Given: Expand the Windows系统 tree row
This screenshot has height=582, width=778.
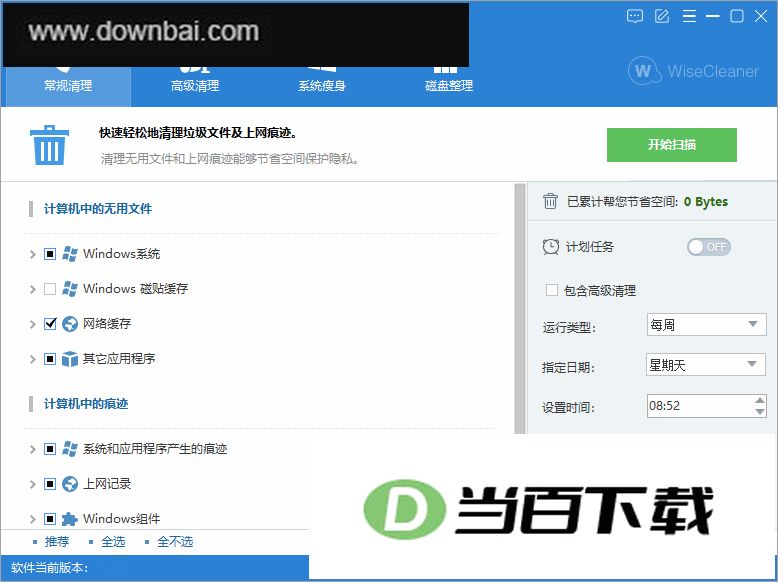Looking at the screenshot, I should [33, 254].
